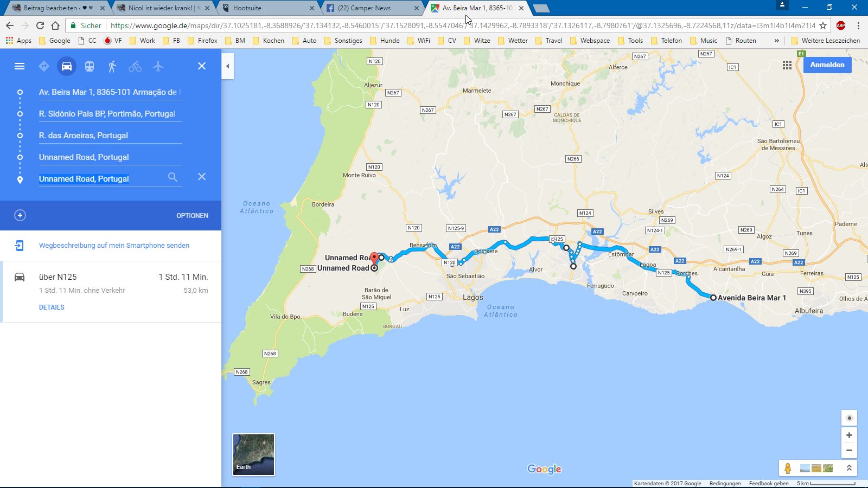Edit R. Sidónio Pais BP waypoint field
This screenshot has height=488, width=868.
pos(110,114)
